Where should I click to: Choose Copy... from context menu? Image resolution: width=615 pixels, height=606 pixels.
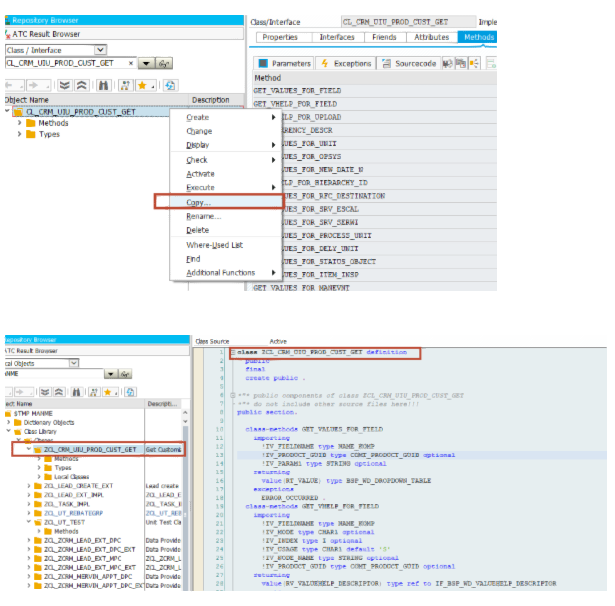226,202
